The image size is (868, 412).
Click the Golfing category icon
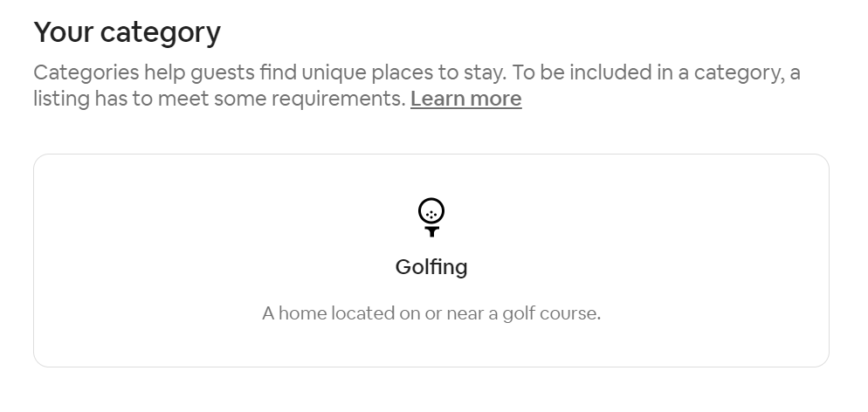431,217
